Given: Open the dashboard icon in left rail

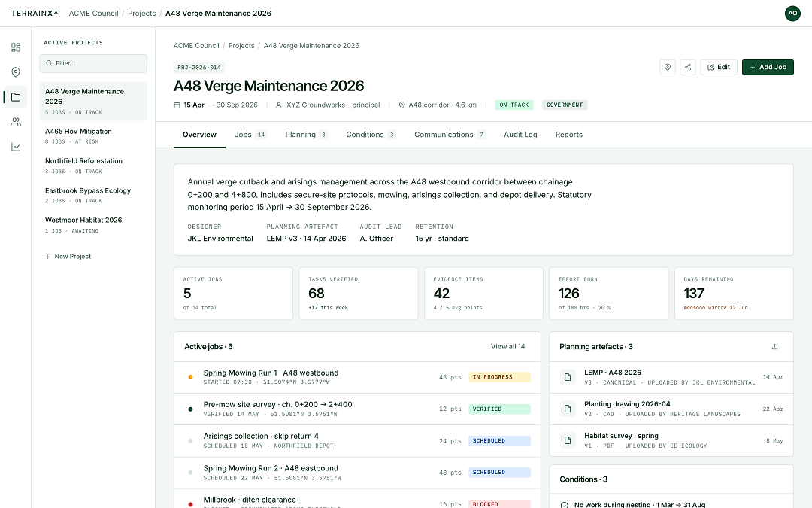Looking at the screenshot, I should coord(16,47).
